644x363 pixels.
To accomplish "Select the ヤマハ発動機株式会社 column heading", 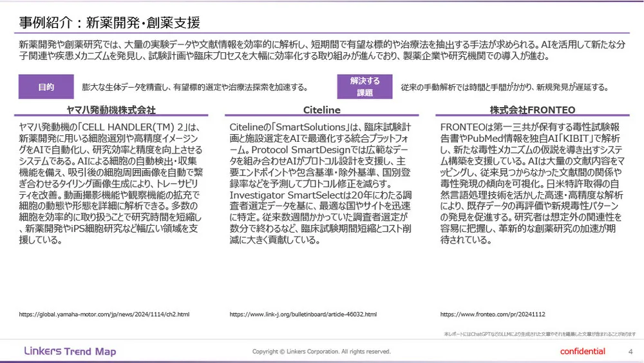I will point(111,110).
